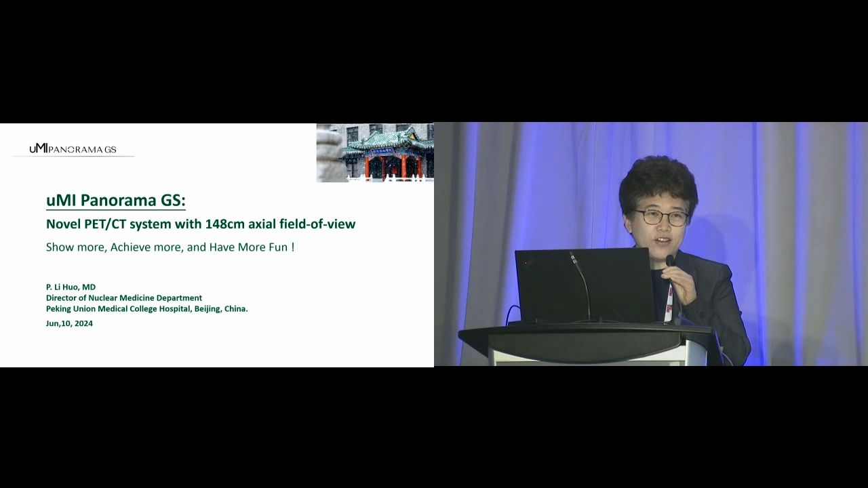Click the presenter name 'P. Li Huo, MD'
Image resolution: width=868 pixels, height=488 pixels.
coord(71,287)
